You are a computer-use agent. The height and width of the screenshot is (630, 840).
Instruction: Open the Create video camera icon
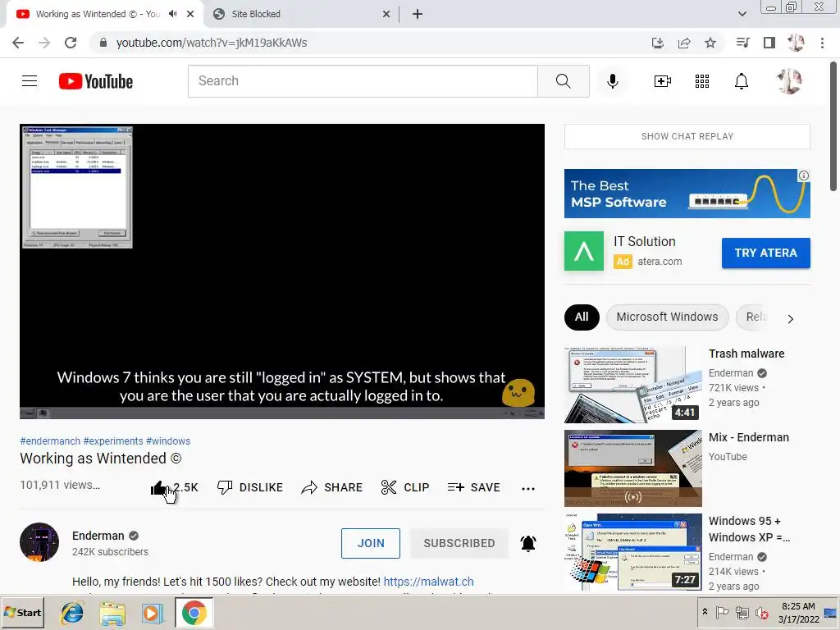663,81
